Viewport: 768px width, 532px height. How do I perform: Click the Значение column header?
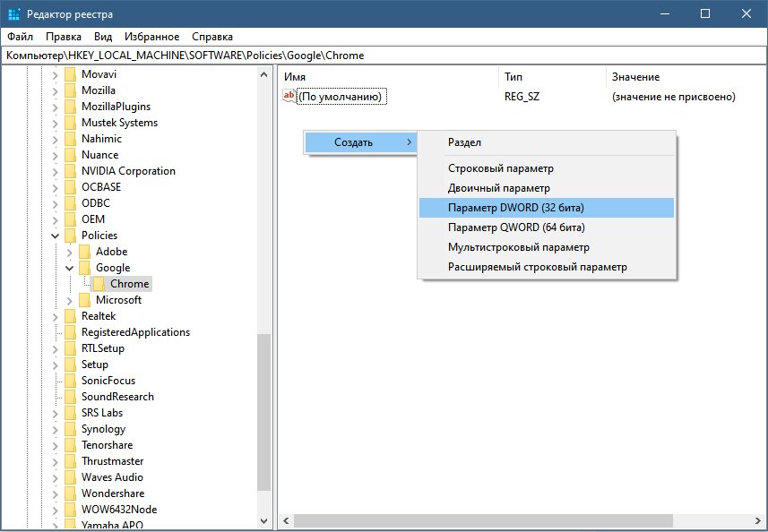click(686, 77)
